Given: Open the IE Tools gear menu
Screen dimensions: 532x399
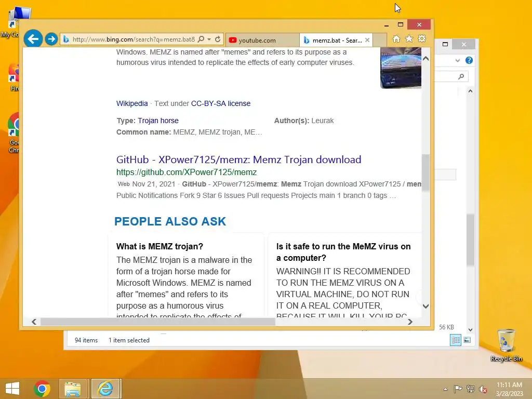Looking at the screenshot, I should (x=422, y=38).
